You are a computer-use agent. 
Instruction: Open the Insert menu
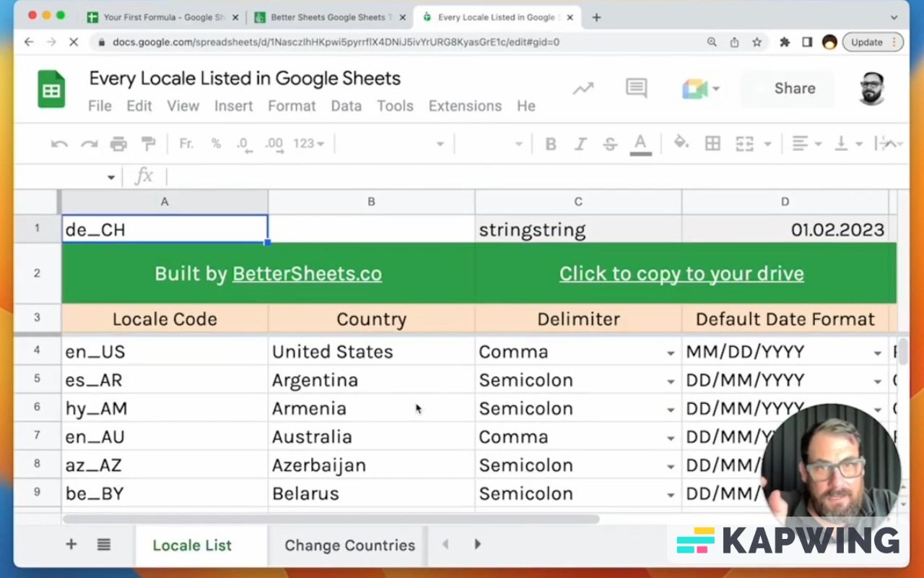pyautogui.click(x=234, y=105)
